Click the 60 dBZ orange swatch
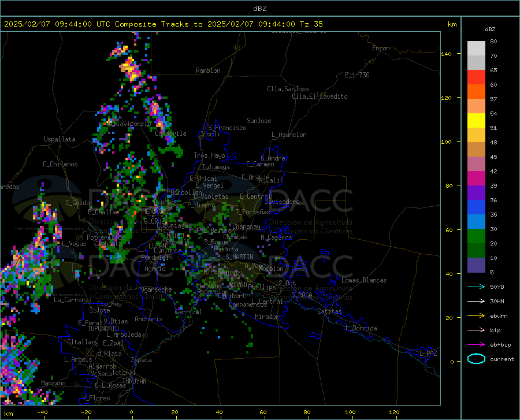Screen dimensions: 520x420 click(x=476, y=92)
